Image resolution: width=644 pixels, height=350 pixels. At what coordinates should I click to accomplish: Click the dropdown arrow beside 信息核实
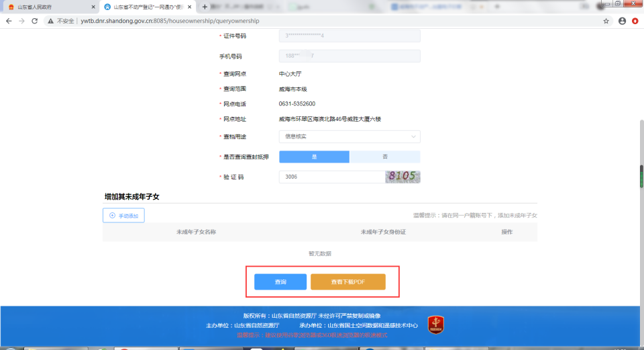pyautogui.click(x=413, y=136)
